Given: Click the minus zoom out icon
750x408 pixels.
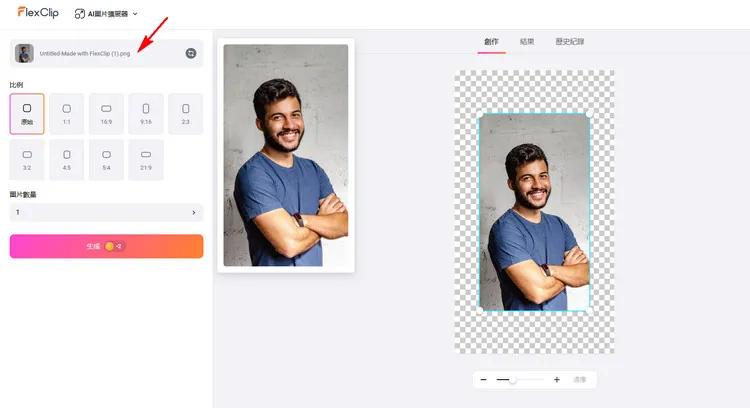Looking at the screenshot, I should pos(483,380).
